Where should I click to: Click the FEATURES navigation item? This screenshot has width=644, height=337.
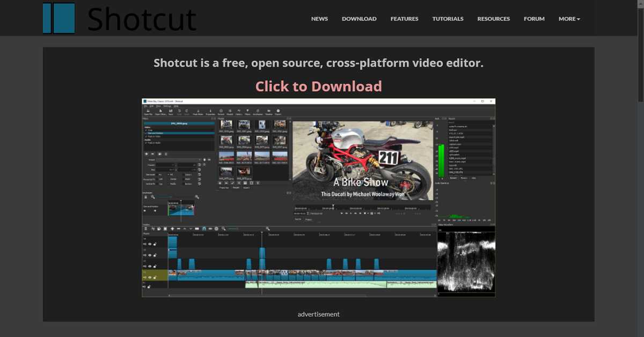(x=404, y=19)
